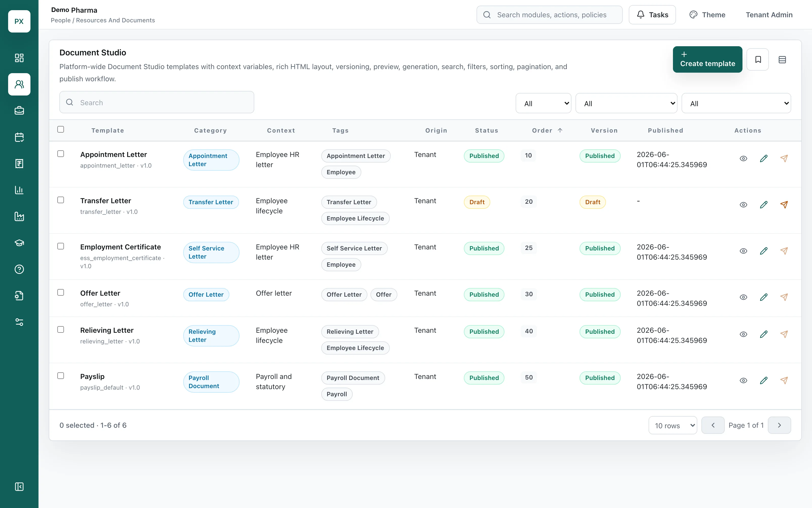
Task: Toggle the table density layout icon
Action: [782, 59]
